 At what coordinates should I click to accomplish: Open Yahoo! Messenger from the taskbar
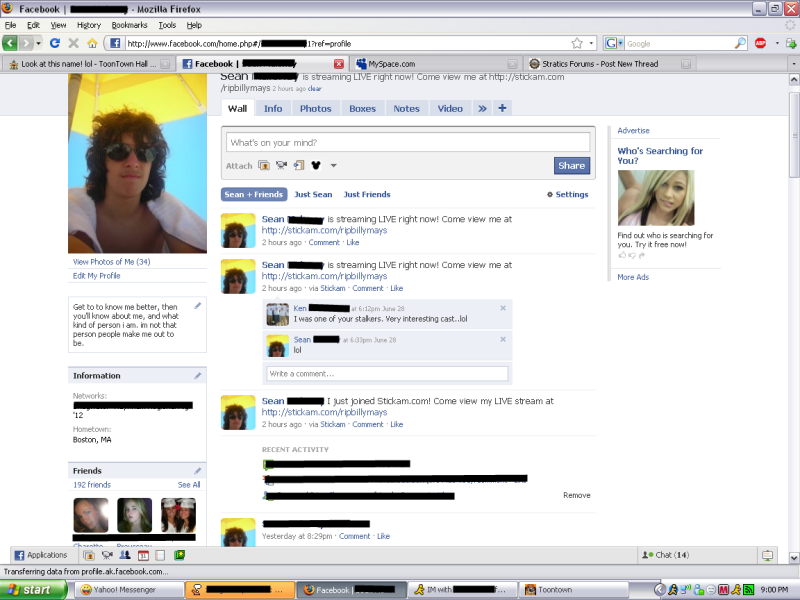pyautogui.click(x=129, y=590)
